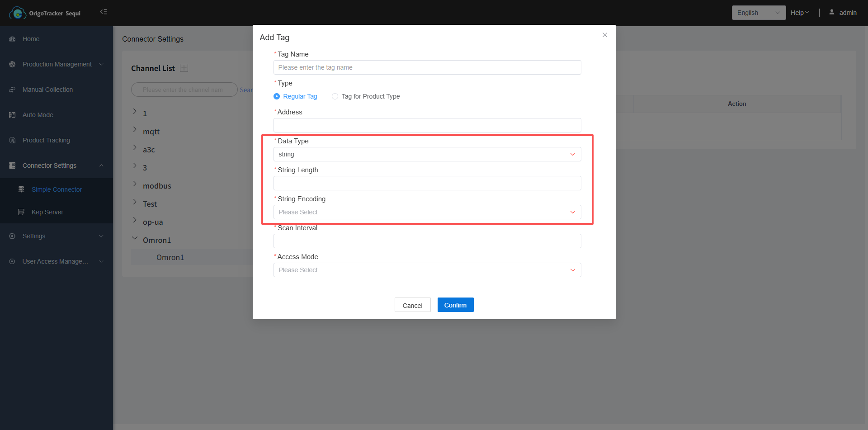Expand the Production Management menu

pos(57,64)
